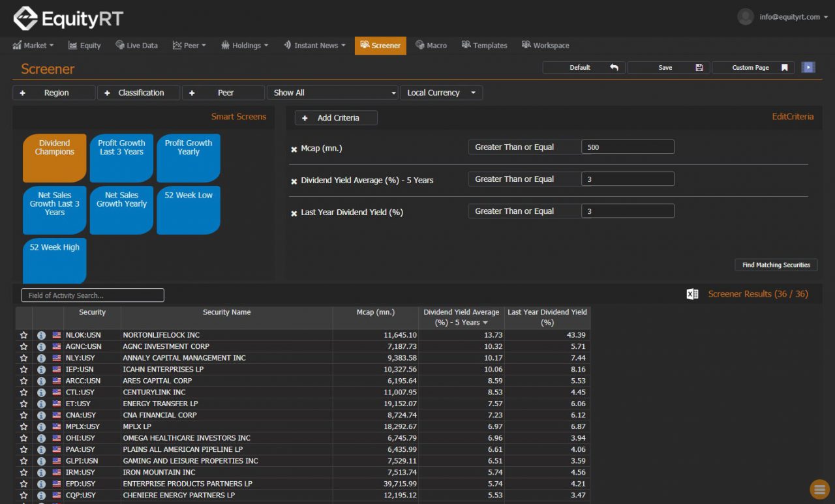This screenshot has width=835, height=504.
Task: Star the MPLX:USY row
Action: pos(24,426)
